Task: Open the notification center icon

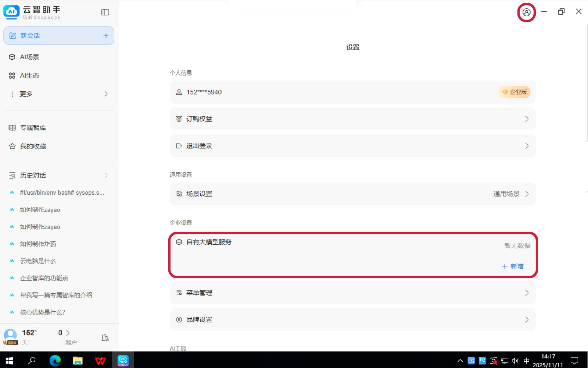Action: click(x=574, y=361)
